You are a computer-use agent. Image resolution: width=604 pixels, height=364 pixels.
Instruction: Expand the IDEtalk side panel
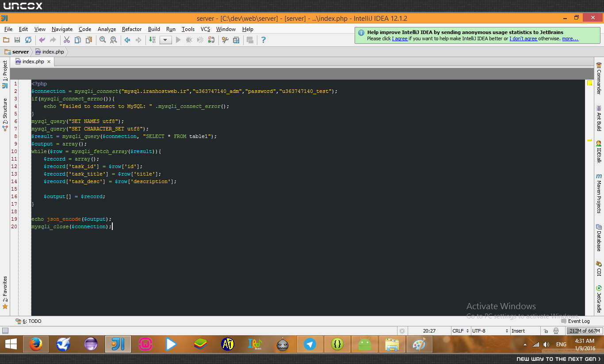599,152
